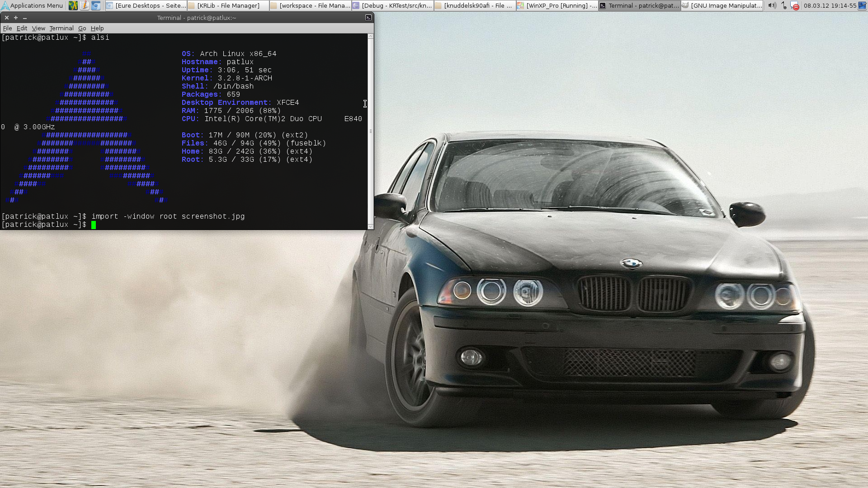Screen dimensions: 868x488
Task: Open the terminal Edit menu
Action: coord(22,28)
